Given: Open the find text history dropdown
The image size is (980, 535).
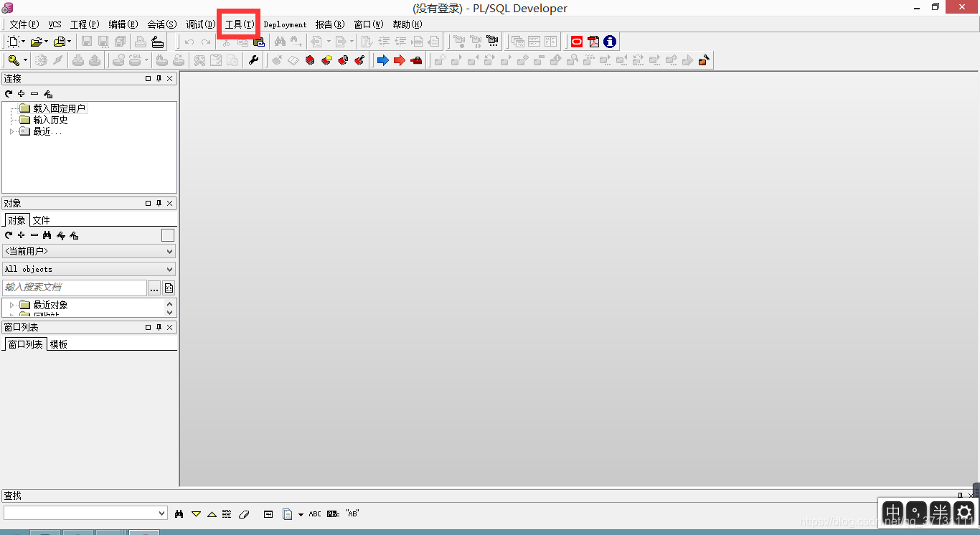Looking at the screenshot, I should (x=161, y=513).
